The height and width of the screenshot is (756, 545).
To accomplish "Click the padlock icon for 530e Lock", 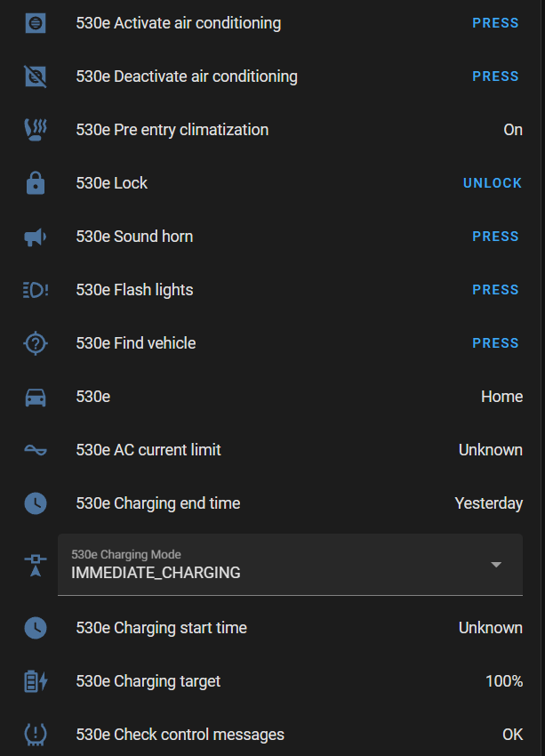I will coord(36,183).
